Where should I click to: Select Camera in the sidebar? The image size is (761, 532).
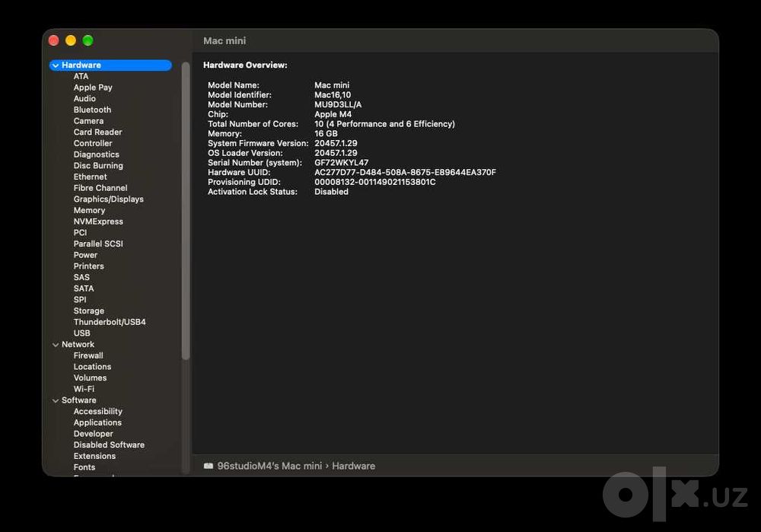[88, 121]
